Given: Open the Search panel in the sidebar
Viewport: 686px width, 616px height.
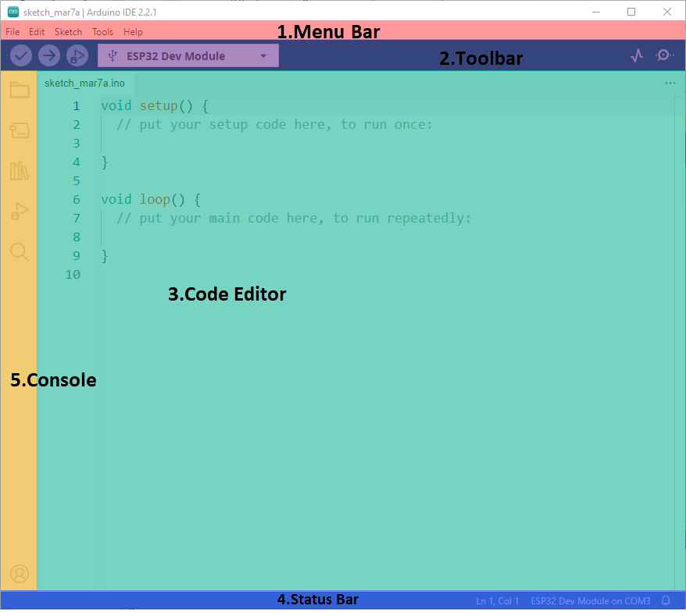Looking at the screenshot, I should click(20, 252).
